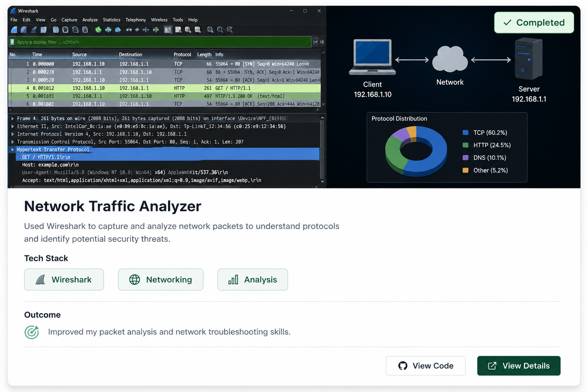This screenshot has height=392, width=588.
Task: Select packet 5 HTTP/1.1 200 OK row
Action: coord(164,96)
